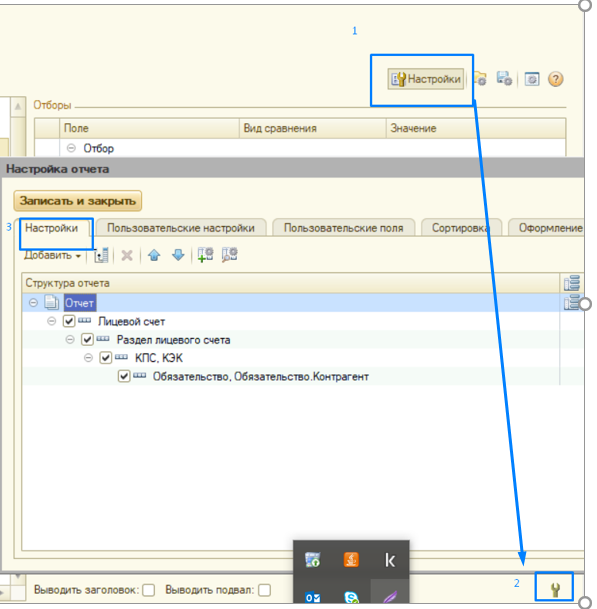This screenshot has height=609, width=597.
Task: Switch to the Сортировка tab
Action: tap(461, 228)
